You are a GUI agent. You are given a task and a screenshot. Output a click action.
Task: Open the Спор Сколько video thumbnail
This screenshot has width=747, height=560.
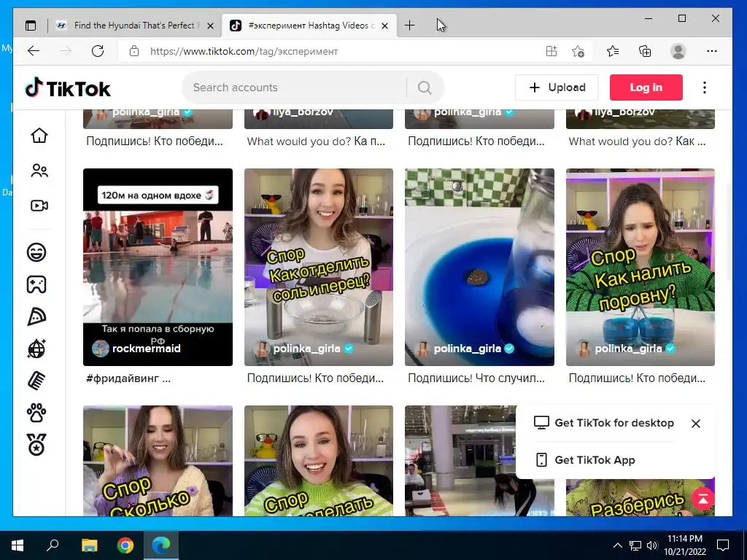point(158,461)
